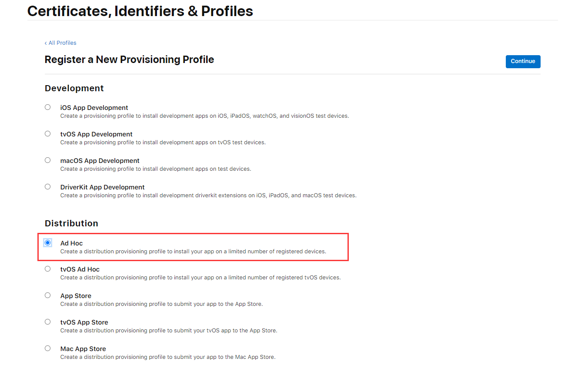Screen dimensions: 588x368
Task: Select DriverKit App Development radio button
Action: 47,187
